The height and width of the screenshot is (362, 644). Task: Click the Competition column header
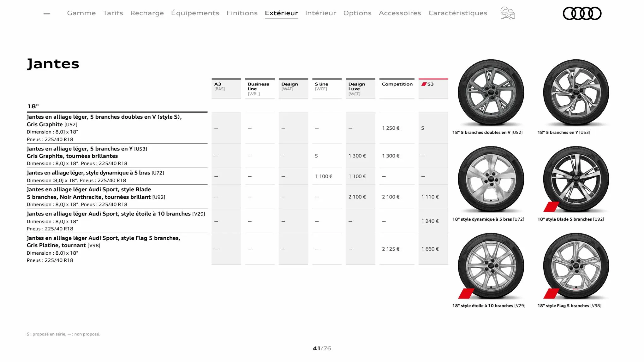397,89
